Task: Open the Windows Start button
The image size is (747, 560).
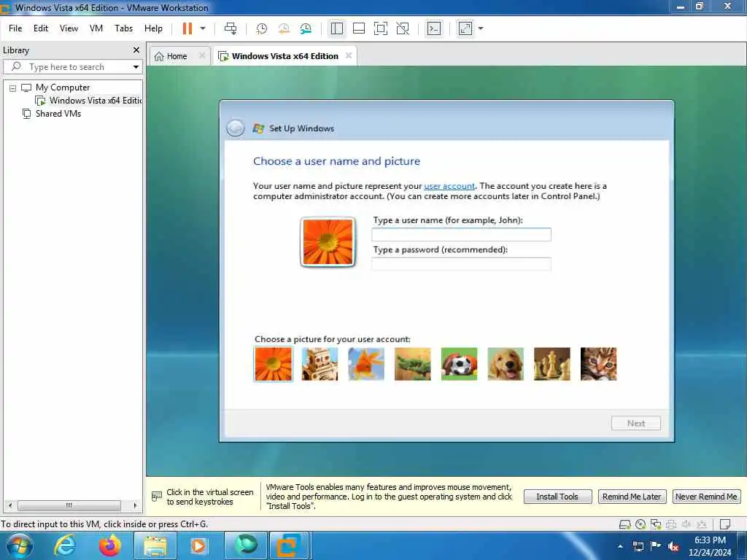Action: tap(20, 545)
